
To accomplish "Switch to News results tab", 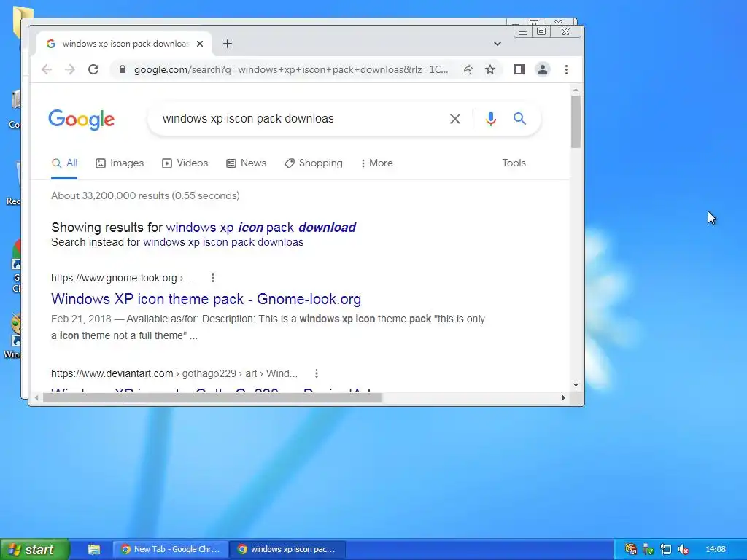I will [247, 163].
